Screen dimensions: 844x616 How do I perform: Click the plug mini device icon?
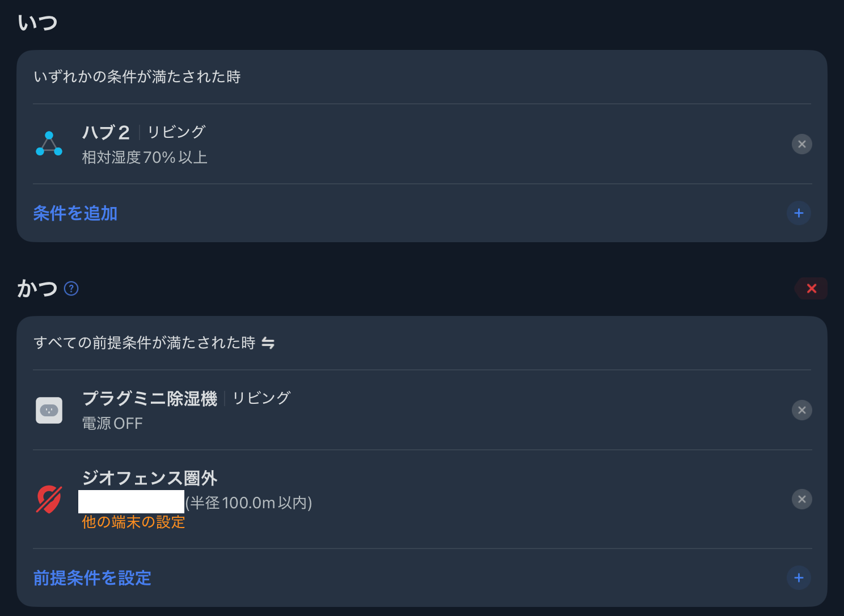click(49, 410)
